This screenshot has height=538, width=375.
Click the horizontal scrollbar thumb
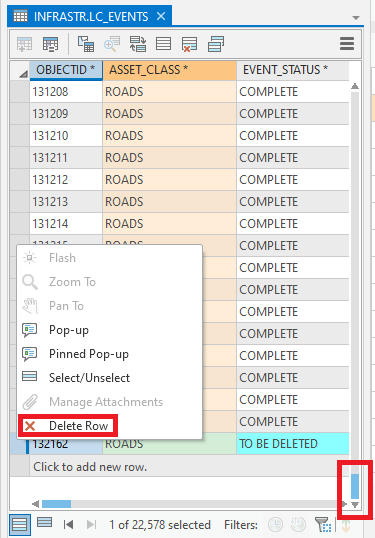[57, 504]
